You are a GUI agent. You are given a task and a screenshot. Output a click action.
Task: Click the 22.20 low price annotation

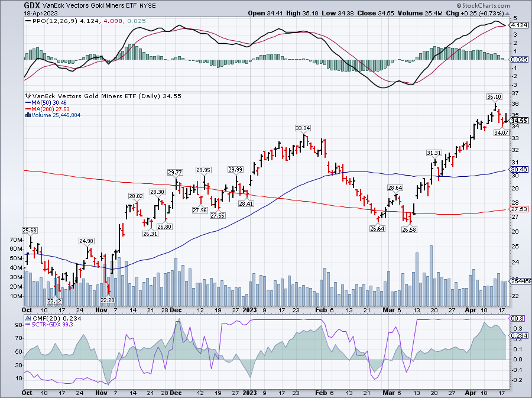(108, 300)
